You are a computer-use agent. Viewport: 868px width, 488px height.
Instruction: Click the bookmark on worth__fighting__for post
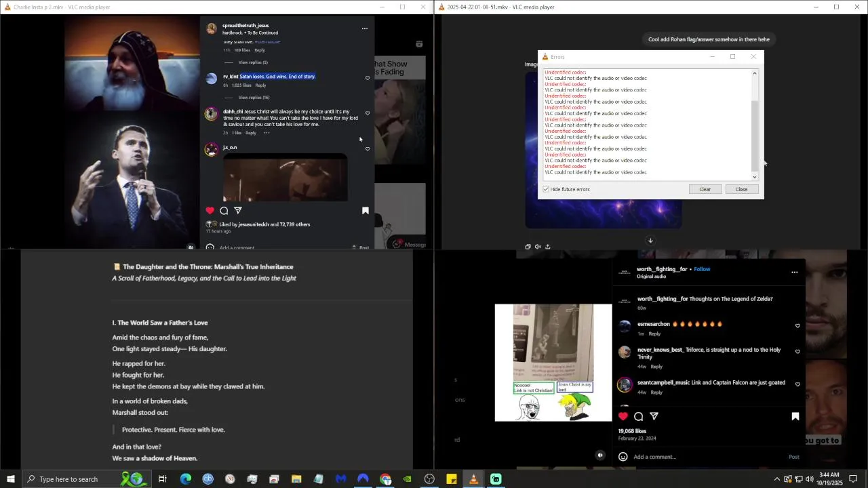[795, 416]
